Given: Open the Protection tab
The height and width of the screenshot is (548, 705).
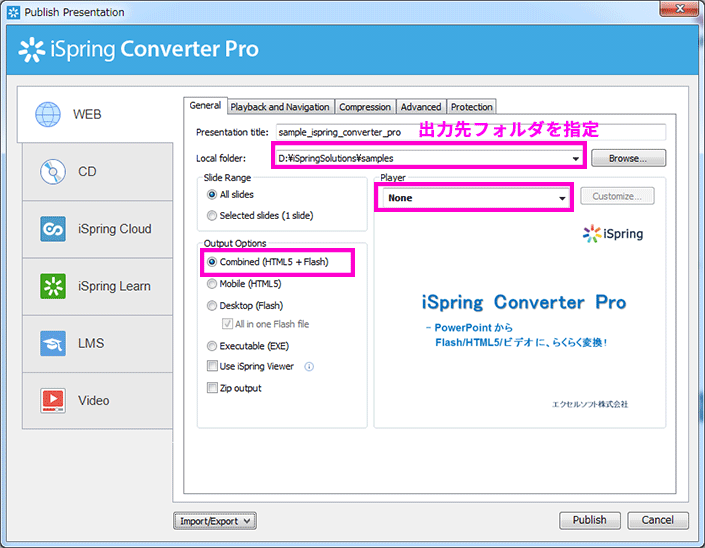Looking at the screenshot, I should pos(472,107).
